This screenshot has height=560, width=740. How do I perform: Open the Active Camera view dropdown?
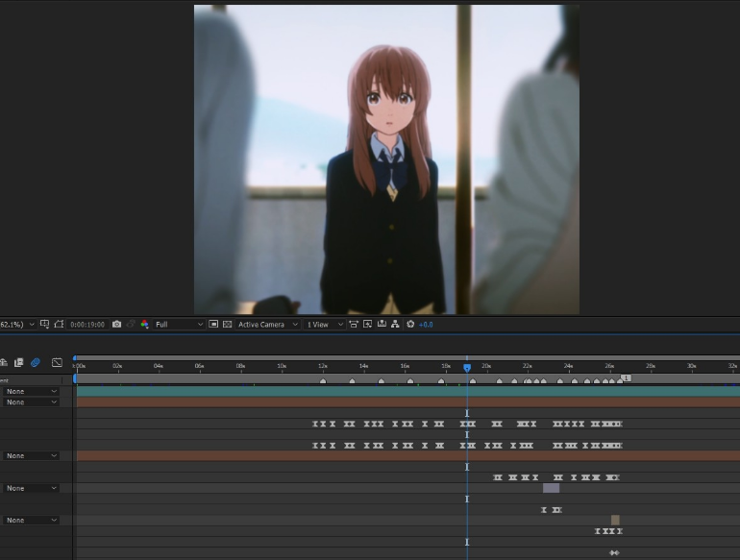click(x=266, y=325)
